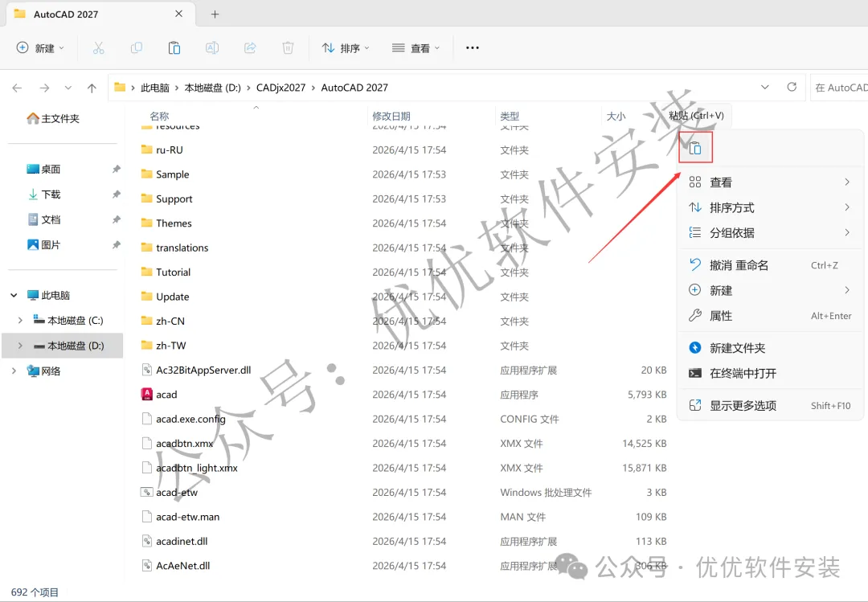Click the 主文件夹 home icon
This screenshot has height=602, width=868.
click(33, 118)
